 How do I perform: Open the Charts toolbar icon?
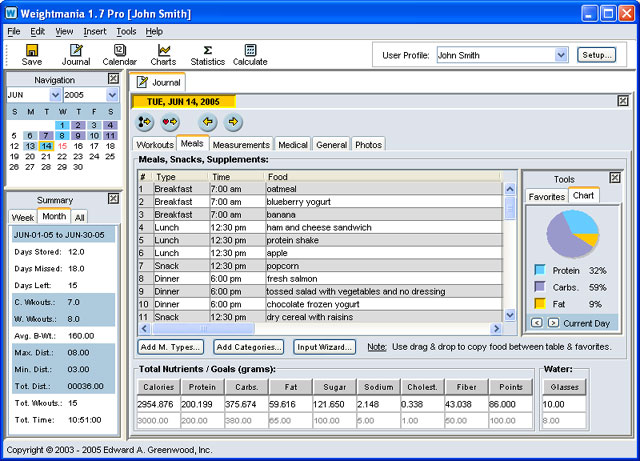coord(163,55)
